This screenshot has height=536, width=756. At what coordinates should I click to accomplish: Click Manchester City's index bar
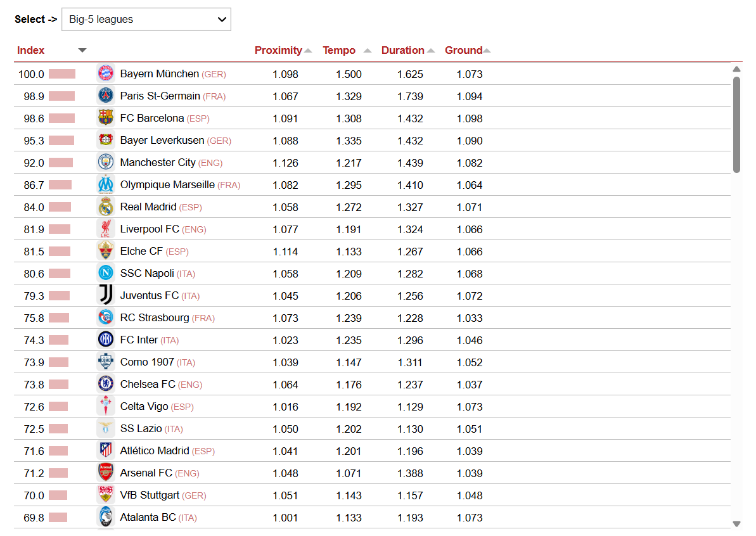pos(61,162)
